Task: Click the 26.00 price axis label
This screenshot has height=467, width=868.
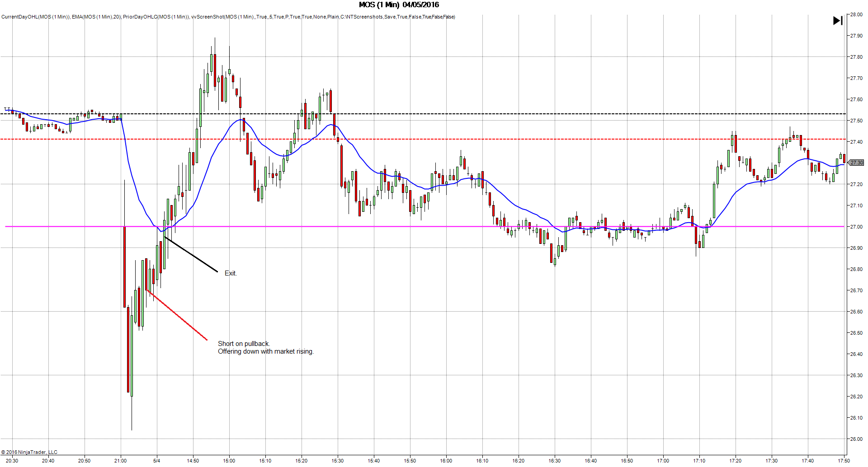Action: click(856, 439)
